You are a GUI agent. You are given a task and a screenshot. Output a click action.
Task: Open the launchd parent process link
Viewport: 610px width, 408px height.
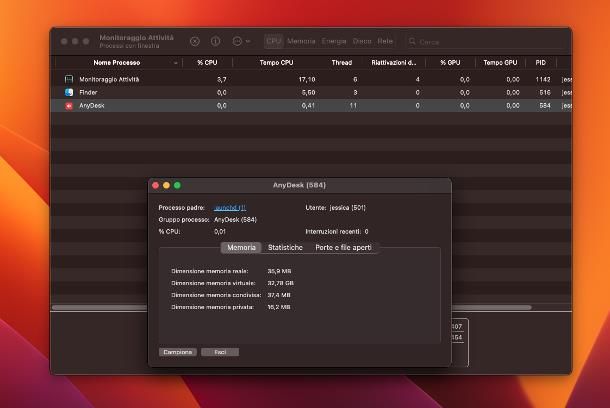230,208
